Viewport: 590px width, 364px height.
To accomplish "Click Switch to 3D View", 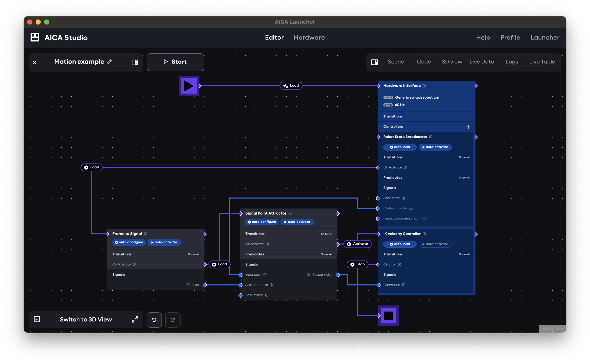I will (x=86, y=319).
